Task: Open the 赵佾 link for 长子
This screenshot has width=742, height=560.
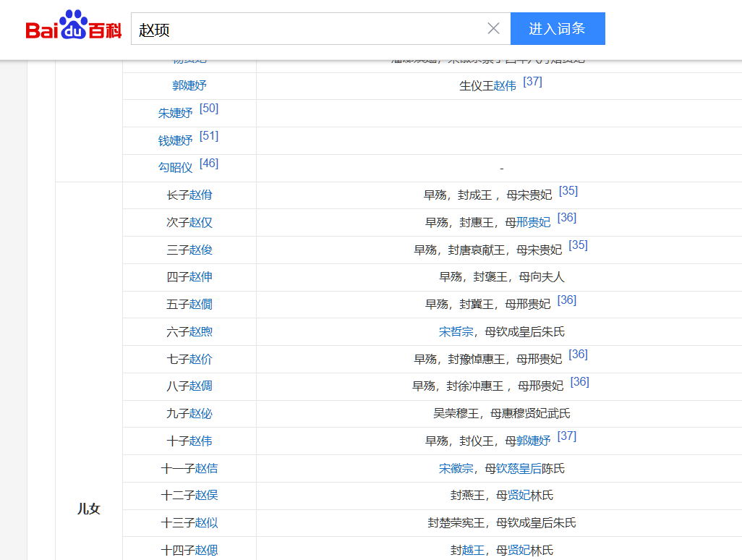Action: 200,195
